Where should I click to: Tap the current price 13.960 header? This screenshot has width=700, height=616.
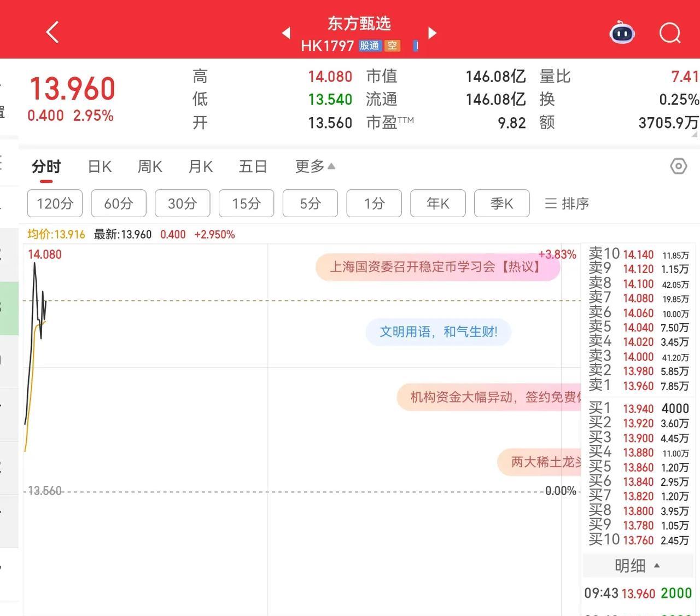[72, 89]
